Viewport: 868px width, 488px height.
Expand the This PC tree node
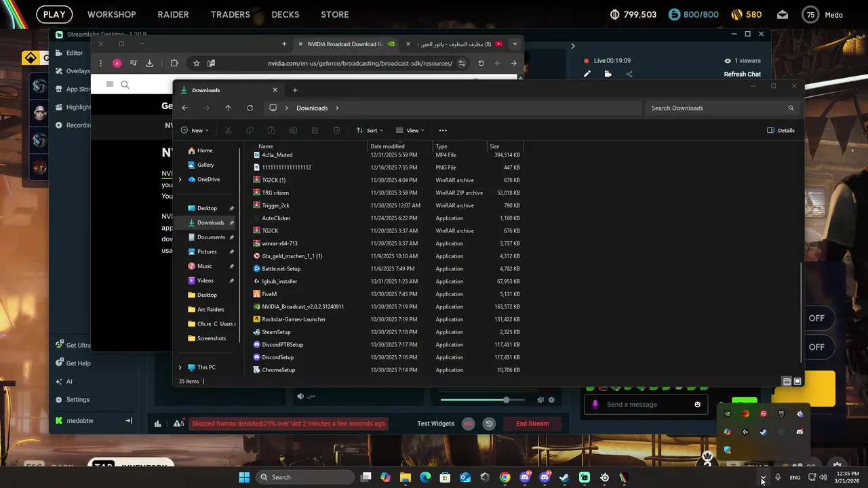(180, 367)
